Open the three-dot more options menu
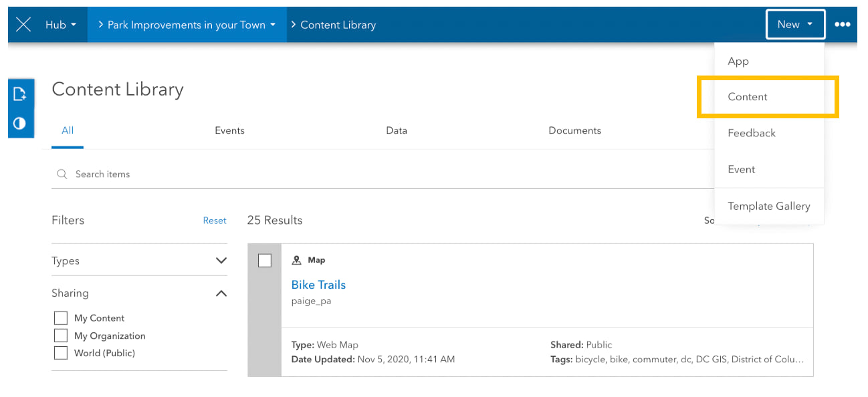This screenshot has height=397, width=868. [842, 25]
